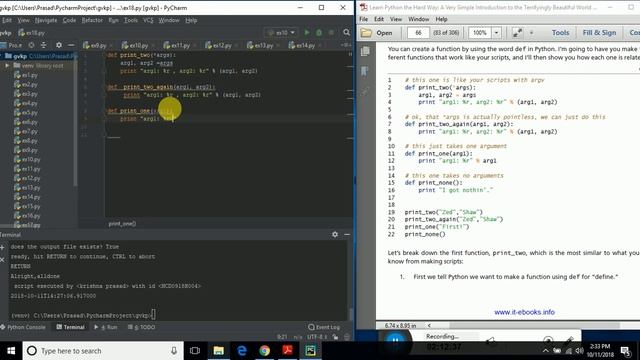This screenshot has height=360, width=640.
Task: Switch to Adobe Acrobat taskbar icon
Action: coord(288,351)
